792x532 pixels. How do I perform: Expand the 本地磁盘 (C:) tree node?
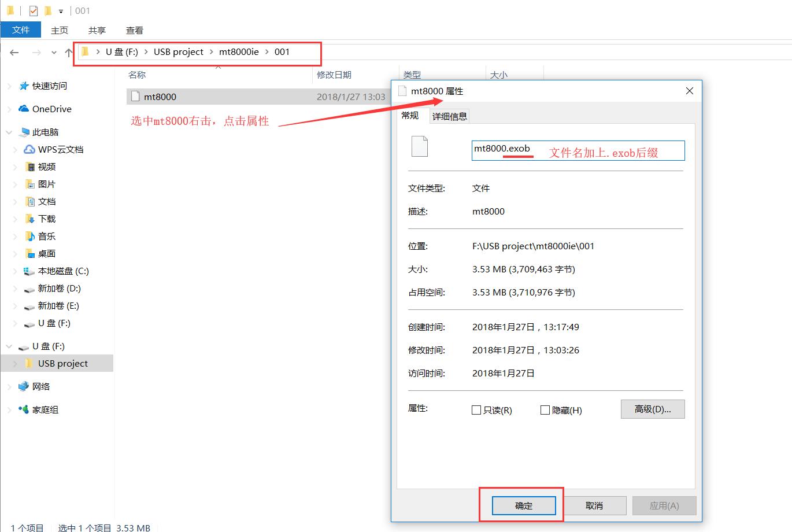coord(16,271)
